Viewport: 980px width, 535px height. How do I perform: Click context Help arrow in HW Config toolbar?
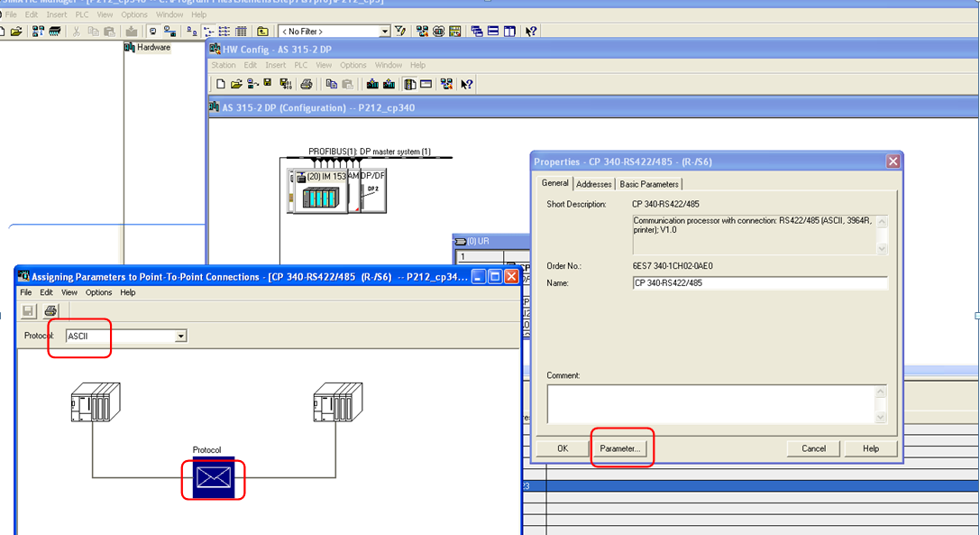coord(467,84)
